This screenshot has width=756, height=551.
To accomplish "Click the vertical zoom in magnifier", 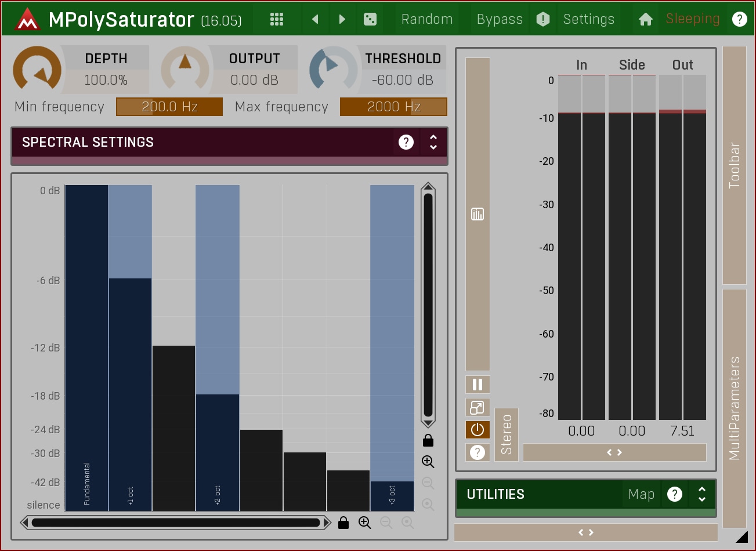I will [x=428, y=462].
